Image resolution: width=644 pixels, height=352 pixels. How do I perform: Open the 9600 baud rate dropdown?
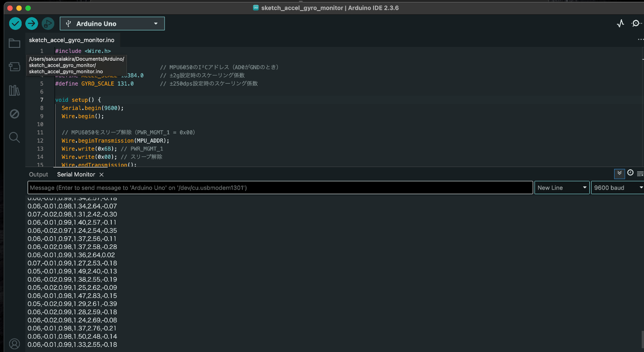(x=618, y=188)
